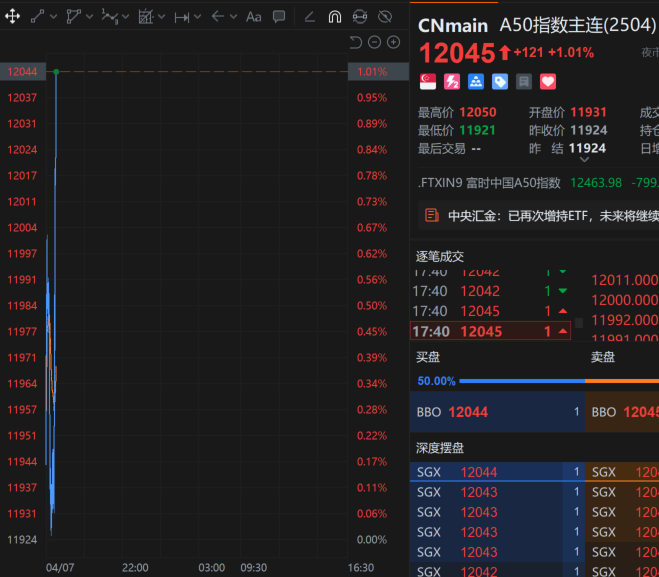Select highlighted 17:40 12045 trade row

point(490,331)
